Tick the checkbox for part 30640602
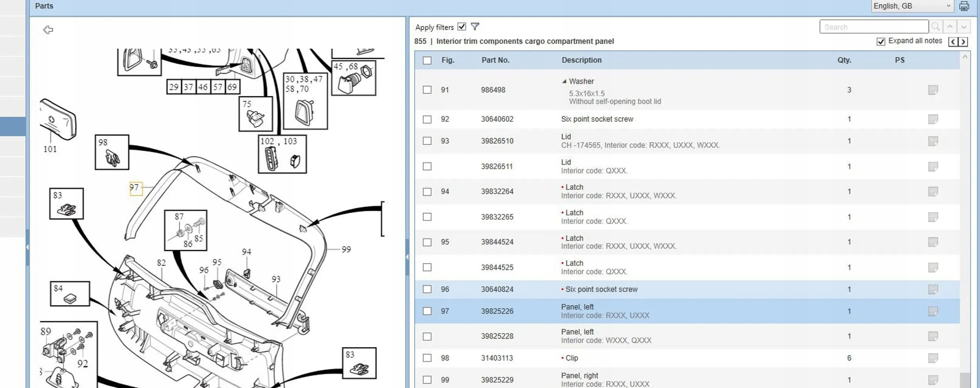The image size is (980, 388). [427, 119]
